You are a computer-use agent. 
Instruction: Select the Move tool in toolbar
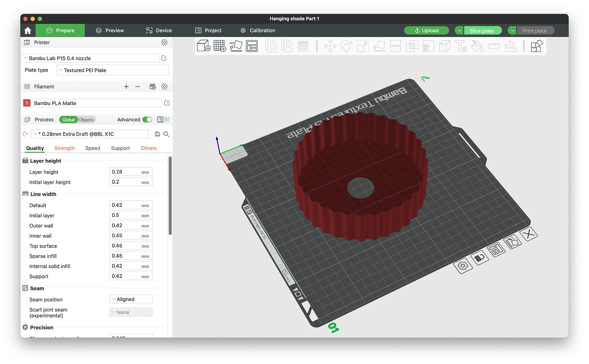[x=330, y=46]
